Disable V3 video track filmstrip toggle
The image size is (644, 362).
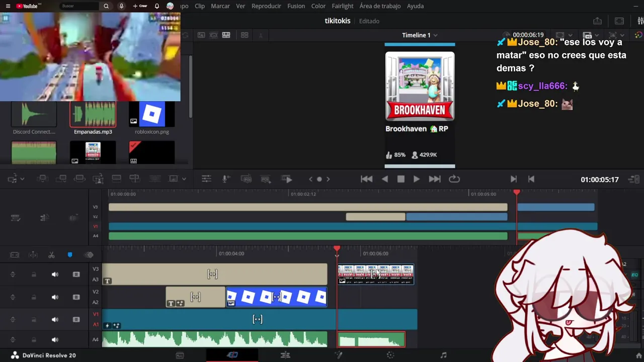point(76,275)
